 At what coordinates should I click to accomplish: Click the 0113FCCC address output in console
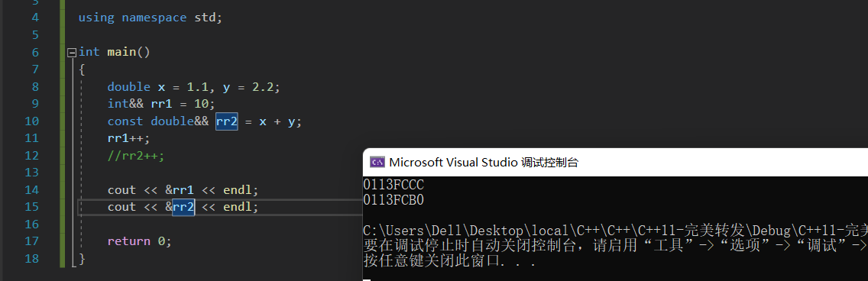coord(394,185)
